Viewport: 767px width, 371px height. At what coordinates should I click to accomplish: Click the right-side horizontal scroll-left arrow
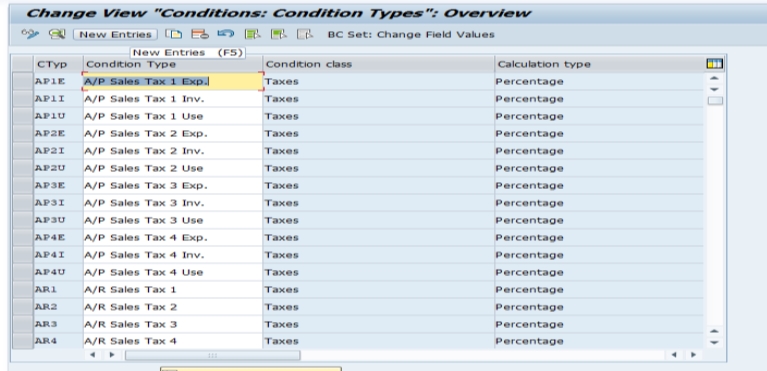(674, 355)
